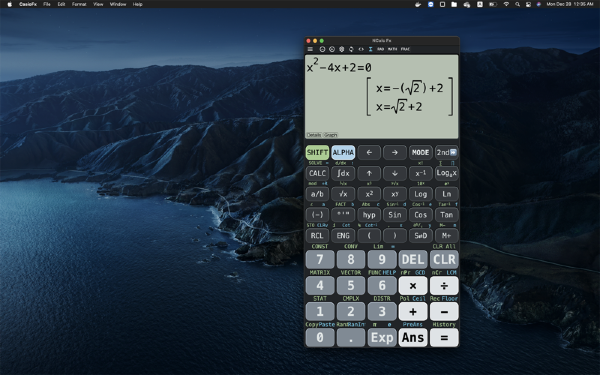600x375 pixels.
Task: Open the View menu
Action: [x=98, y=4]
